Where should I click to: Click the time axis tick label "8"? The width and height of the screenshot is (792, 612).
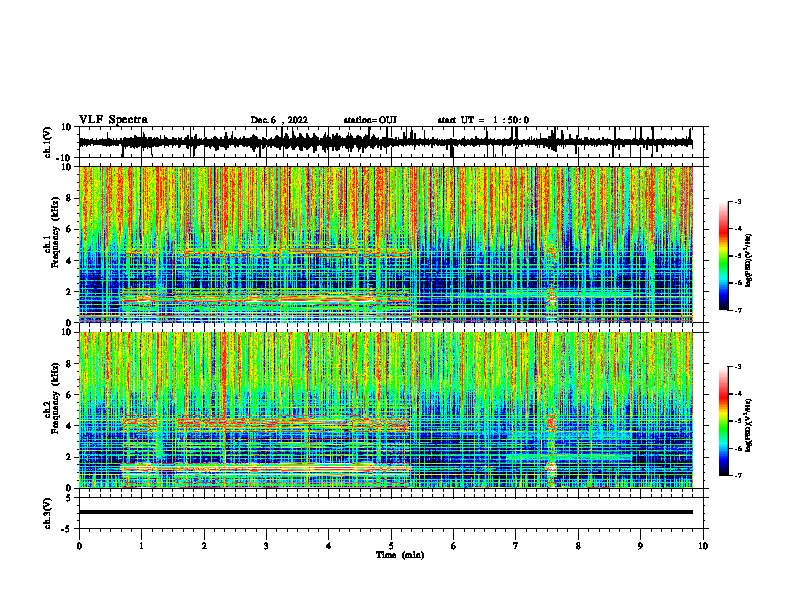pyautogui.click(x=578, y=546)
